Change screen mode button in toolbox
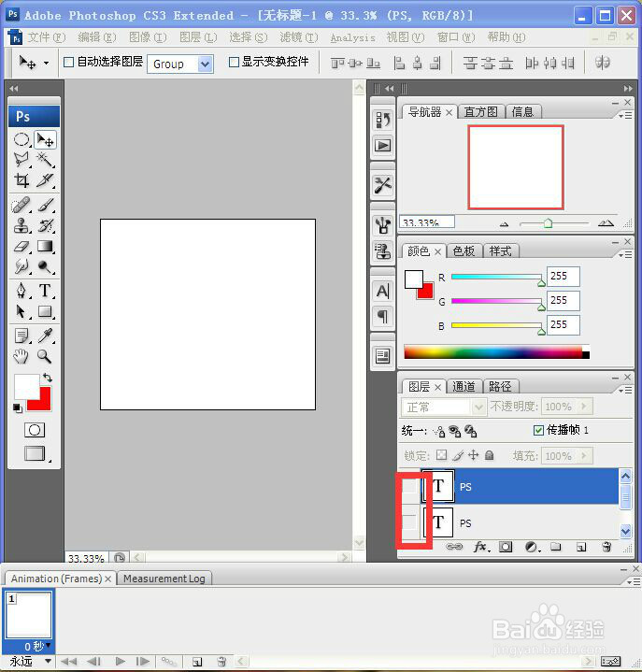The width and height of the screenshot is (642, 672). click(x=36, y=453)
